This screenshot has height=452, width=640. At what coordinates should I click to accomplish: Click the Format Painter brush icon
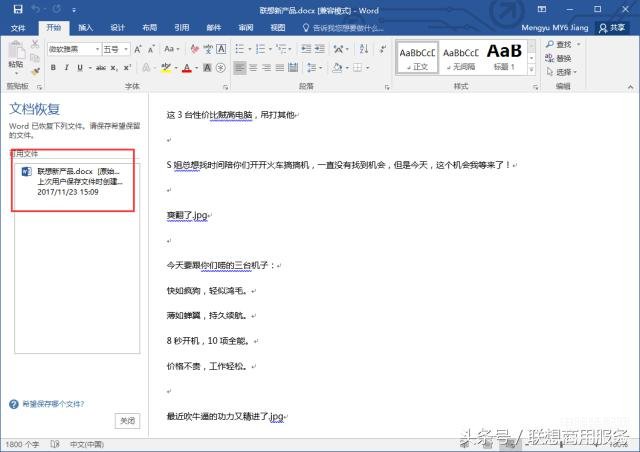point(35,71)
